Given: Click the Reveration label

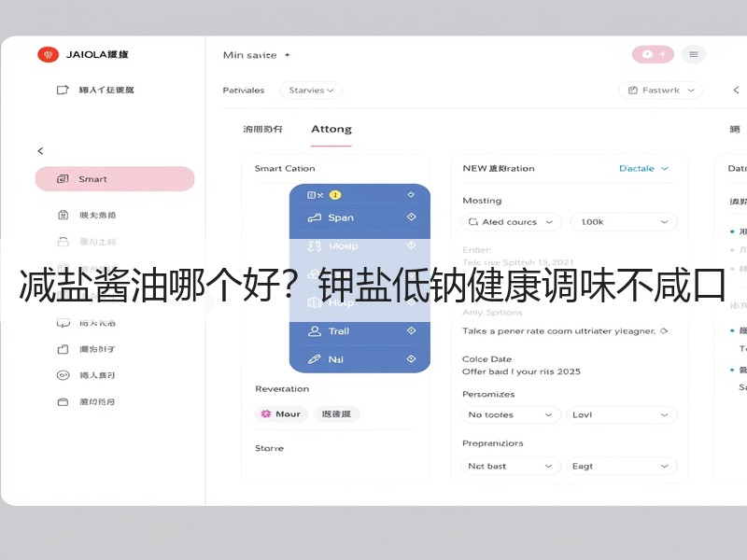Looking at the screenshot, I should (282, 389).
